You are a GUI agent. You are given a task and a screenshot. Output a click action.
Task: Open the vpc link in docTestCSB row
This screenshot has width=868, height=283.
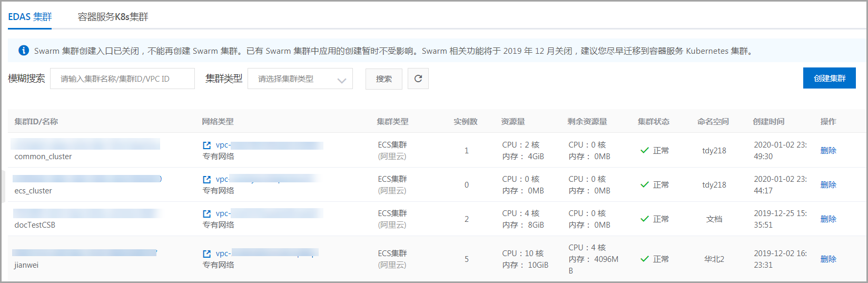pos(269,214)
